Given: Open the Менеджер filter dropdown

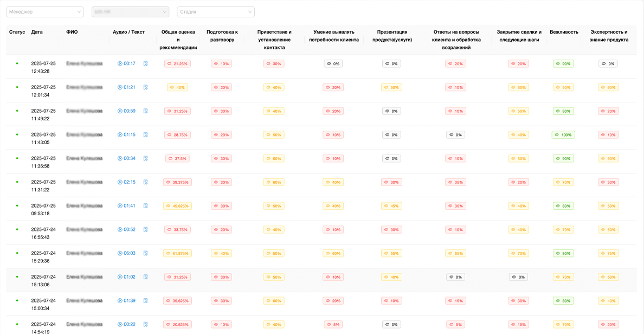Looking at the screenshot, I should 45,12.
